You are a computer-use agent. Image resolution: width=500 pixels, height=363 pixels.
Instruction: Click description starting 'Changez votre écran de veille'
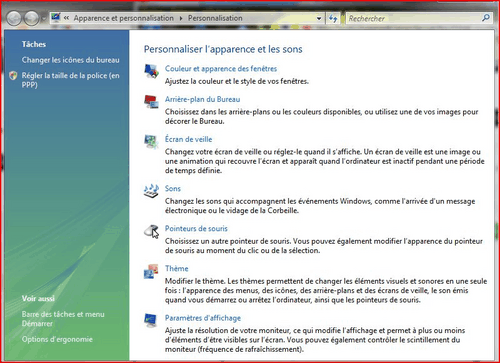324,161
